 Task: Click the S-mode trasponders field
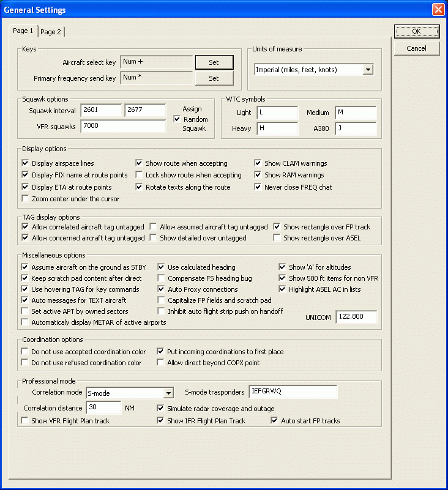click(293, 392)
